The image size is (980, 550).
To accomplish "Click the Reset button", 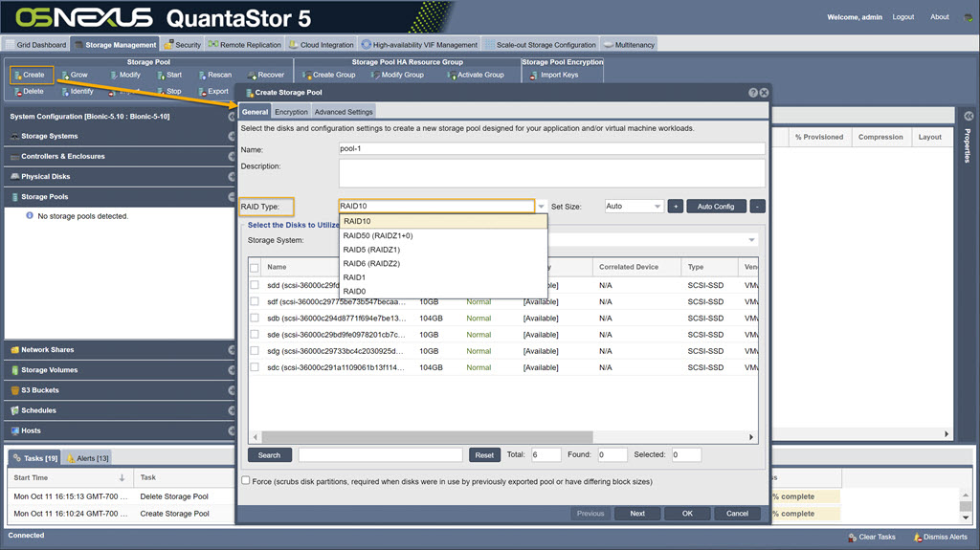I will [x=483, y=455].
